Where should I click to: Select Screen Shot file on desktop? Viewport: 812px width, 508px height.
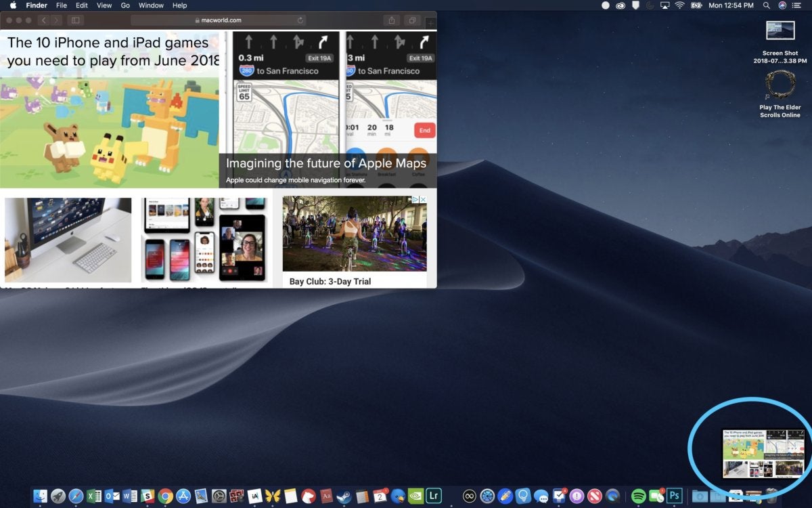(780, 43)
